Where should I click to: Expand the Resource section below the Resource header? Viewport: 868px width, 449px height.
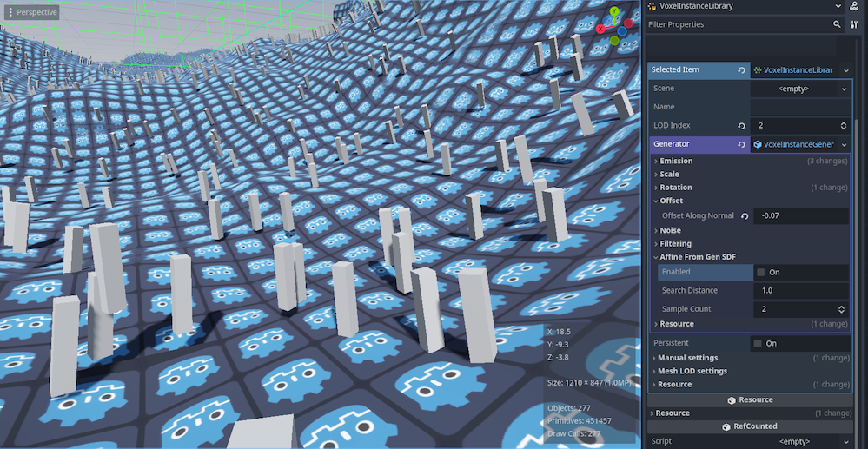pyautogui.click(x=750, y=413)
